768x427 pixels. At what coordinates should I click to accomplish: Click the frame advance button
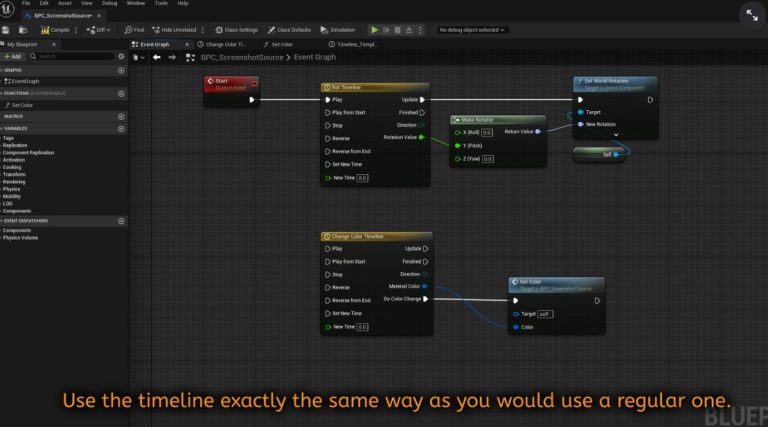coord(386,30)
